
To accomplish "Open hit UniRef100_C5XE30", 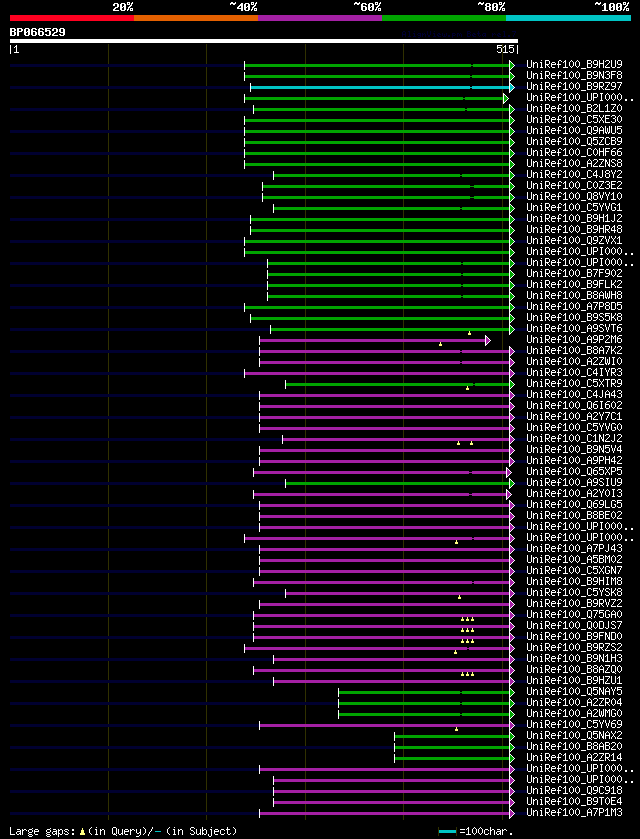I will [x=574, y=120].
